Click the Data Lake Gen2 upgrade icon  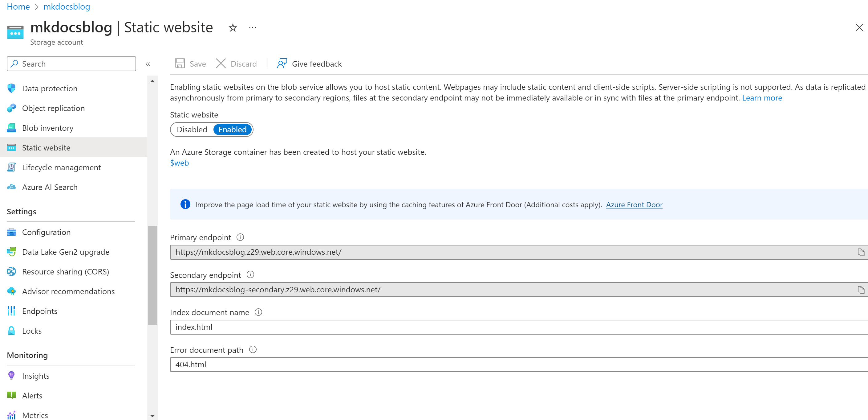(x=11, y=252)
